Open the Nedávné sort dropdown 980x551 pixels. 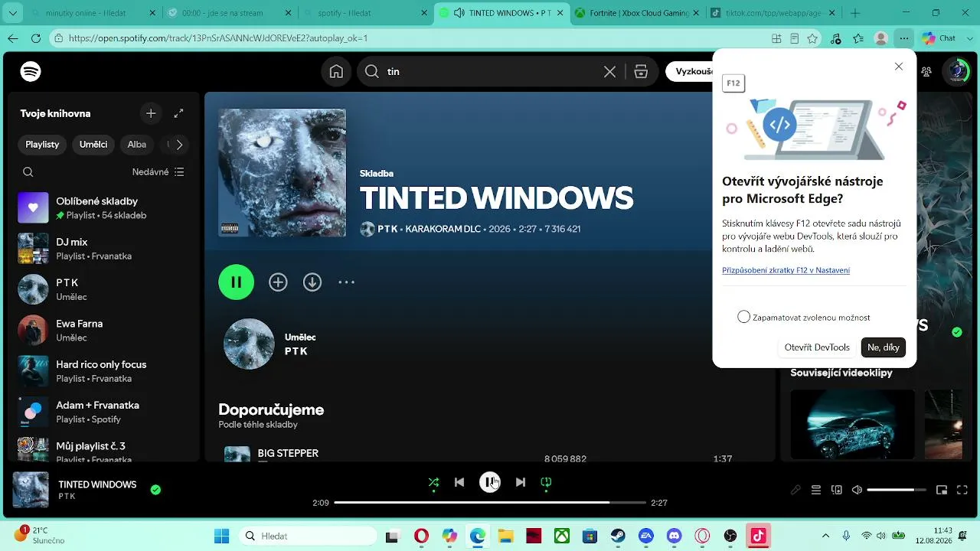(158, 172)
